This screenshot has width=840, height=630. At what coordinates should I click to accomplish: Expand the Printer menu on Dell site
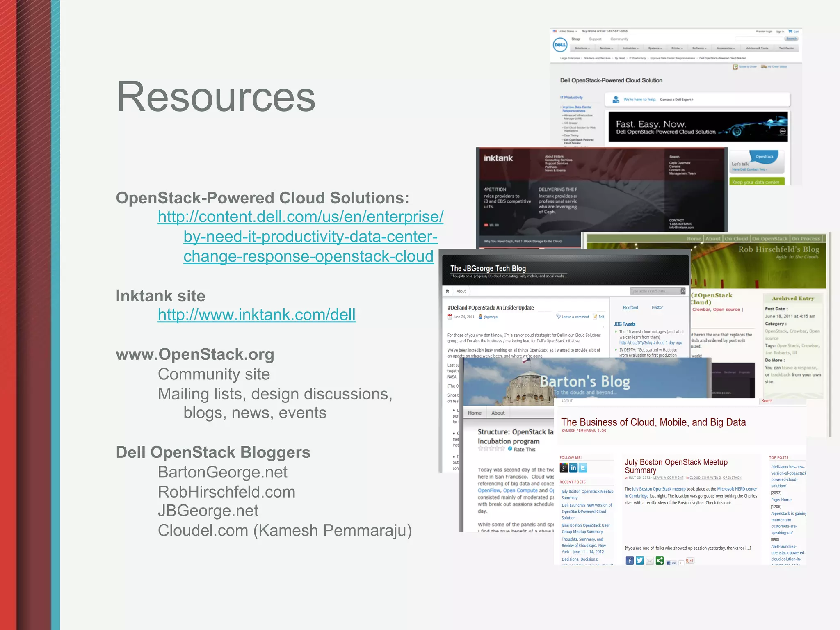click(x=678, y=48)
